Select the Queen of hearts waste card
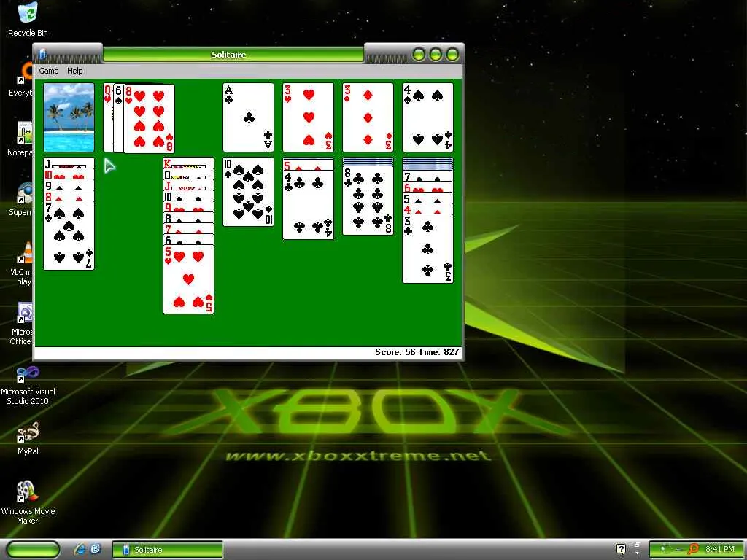747x560 pixels. [x=108, y=117]
